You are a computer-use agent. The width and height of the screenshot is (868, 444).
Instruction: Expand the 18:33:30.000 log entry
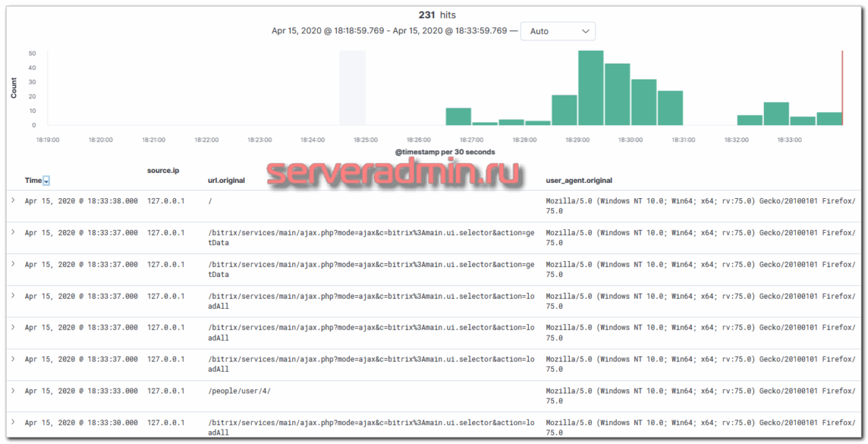pyautogui.click(x=13, y=422)
